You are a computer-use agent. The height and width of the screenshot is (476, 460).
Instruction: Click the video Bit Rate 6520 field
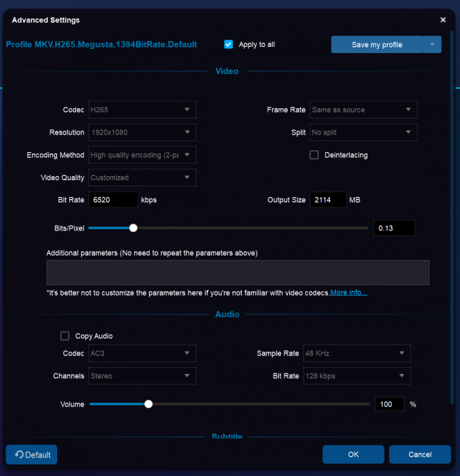click(x=114, y=200)
